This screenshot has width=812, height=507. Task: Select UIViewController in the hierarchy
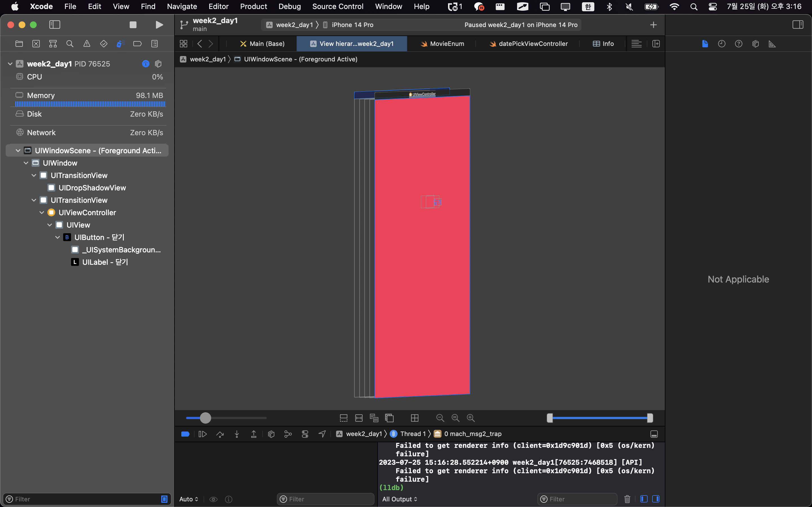(87, 213)
